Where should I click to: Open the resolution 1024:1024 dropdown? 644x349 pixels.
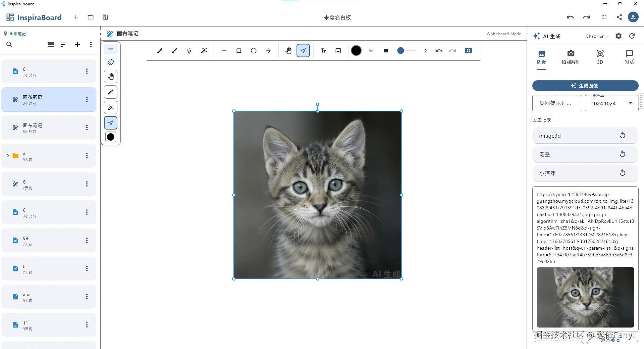click(611, 103)
